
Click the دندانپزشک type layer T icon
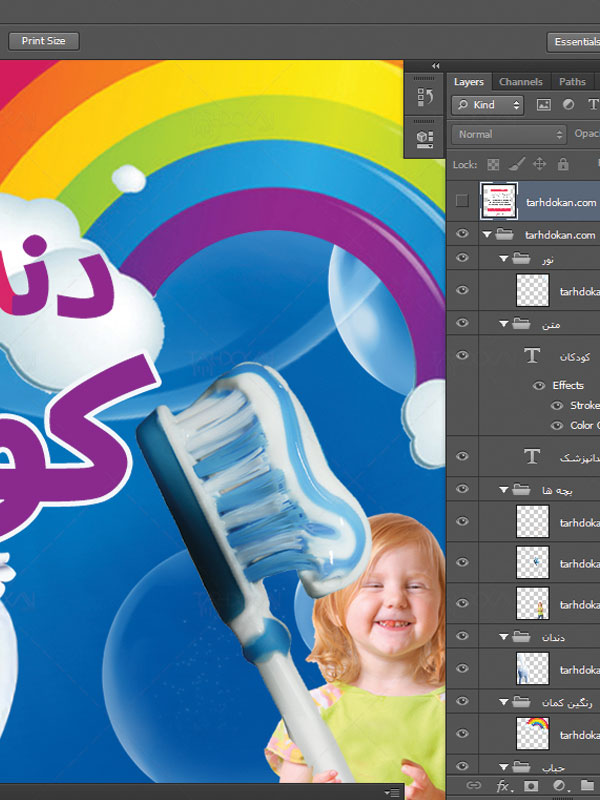tap(532, 456)
